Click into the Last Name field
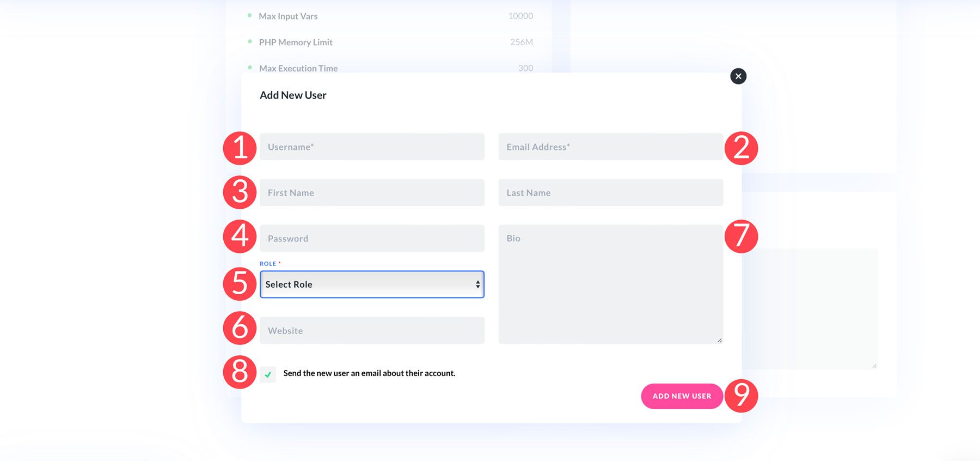This screenshot has height=461, width=980. (x=611, y=192)
